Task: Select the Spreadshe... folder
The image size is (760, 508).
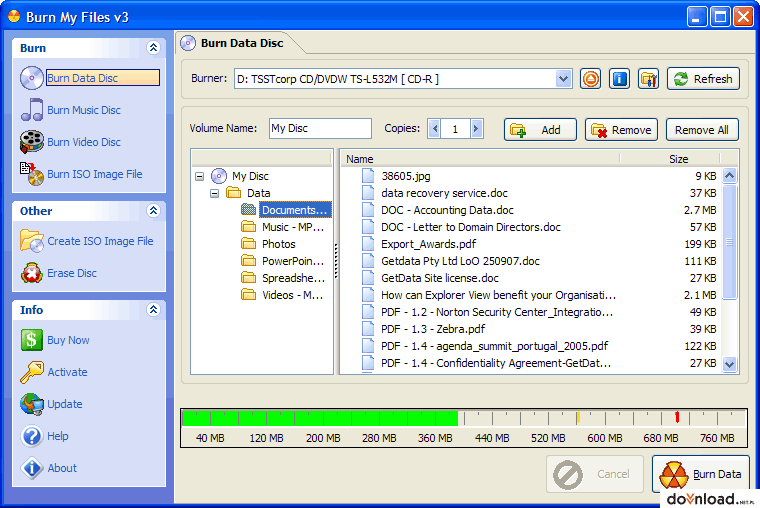Action: 293,278
